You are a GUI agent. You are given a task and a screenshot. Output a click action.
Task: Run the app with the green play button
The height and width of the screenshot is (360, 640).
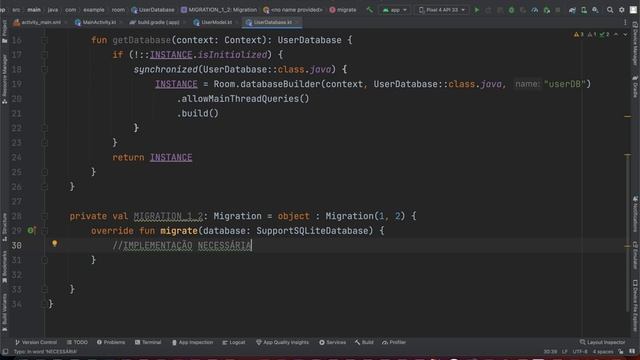click(476, 10)
